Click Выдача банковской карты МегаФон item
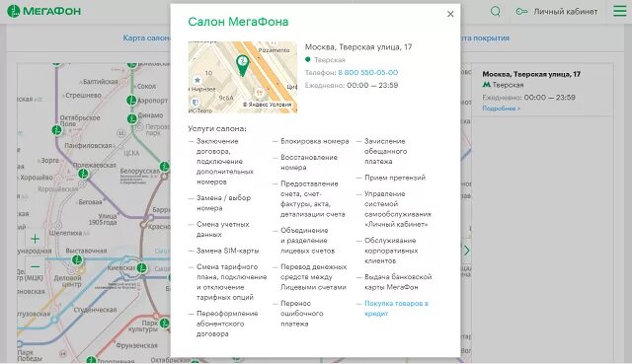 pos(398,282)
